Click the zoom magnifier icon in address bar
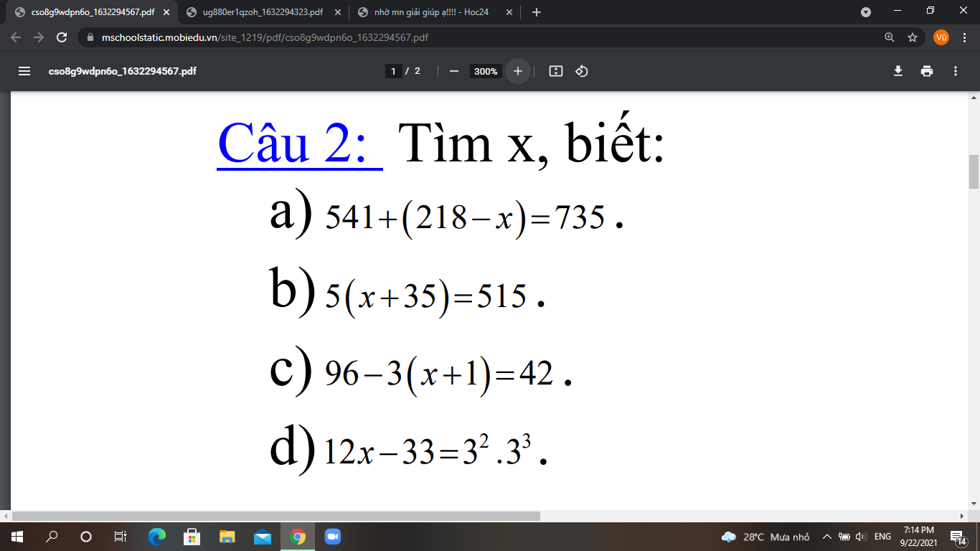The width and height of the screenshot is (980, 551). tap(890, 37)
